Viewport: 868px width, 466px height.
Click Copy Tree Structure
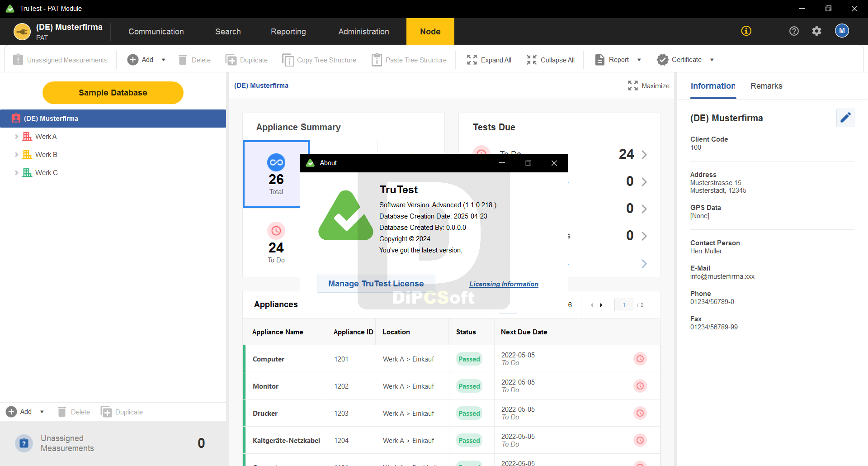pyautogui.click(x=319, y=60)
